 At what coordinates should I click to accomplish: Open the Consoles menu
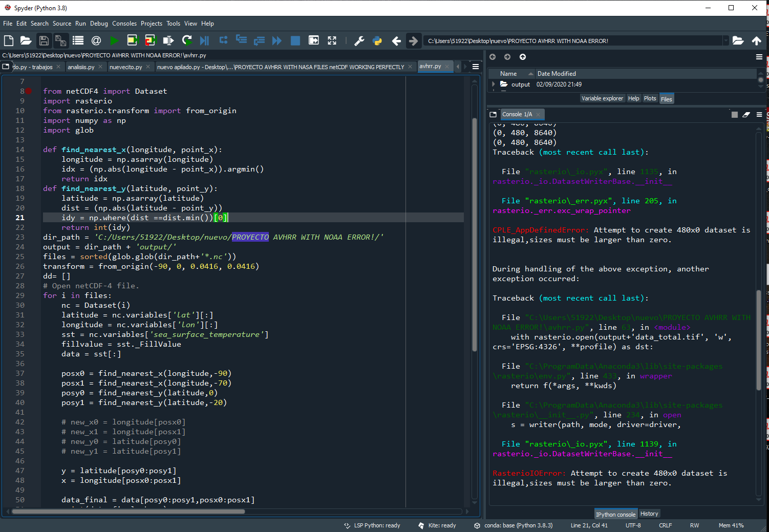point(124,24)
